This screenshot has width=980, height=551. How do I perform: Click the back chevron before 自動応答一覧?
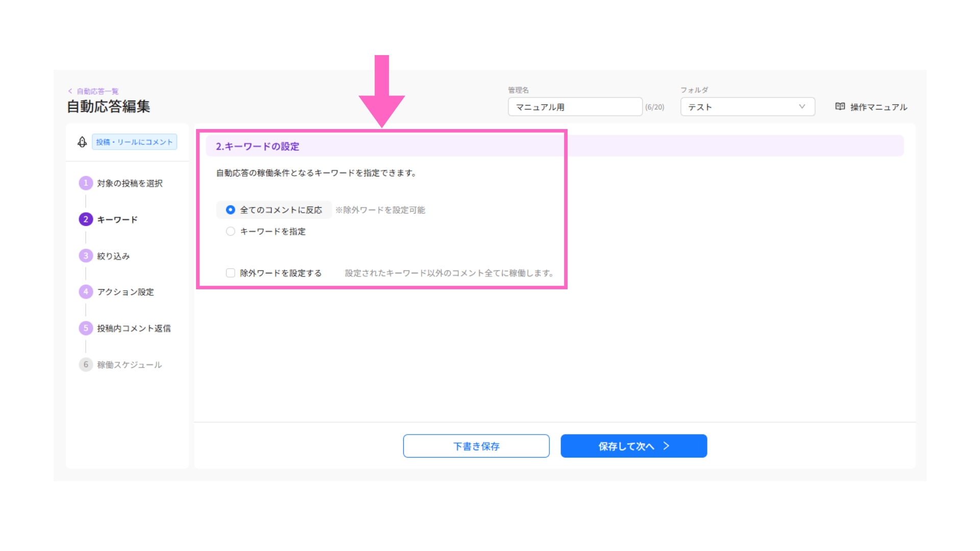[x=70, y=91]
